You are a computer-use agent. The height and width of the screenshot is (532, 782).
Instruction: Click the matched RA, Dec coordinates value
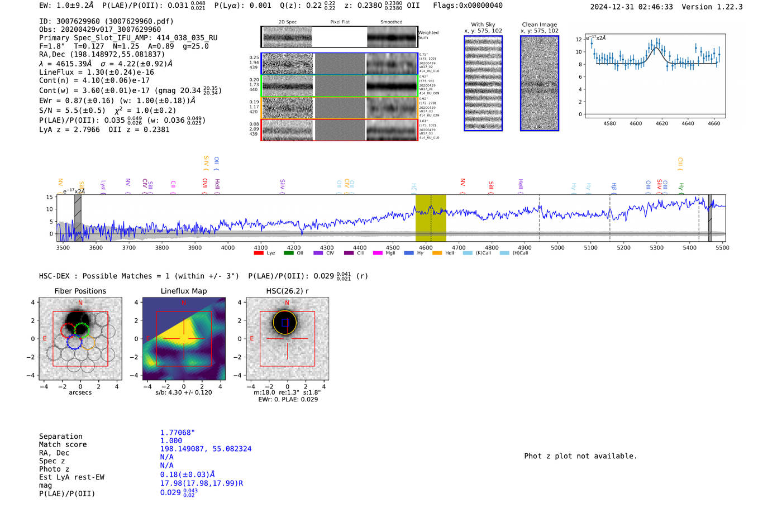click(206, 449)
